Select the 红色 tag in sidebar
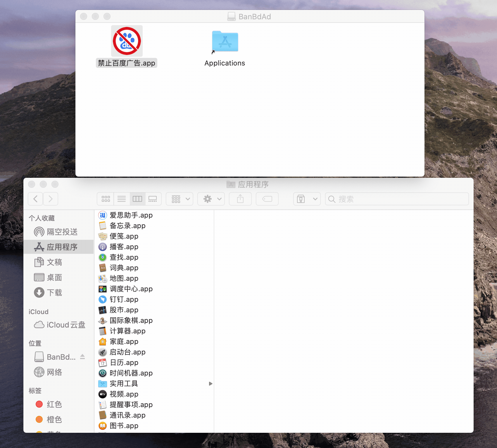This screenshot has height=448, width=497. pyautogui.click(x=58, y=404)
